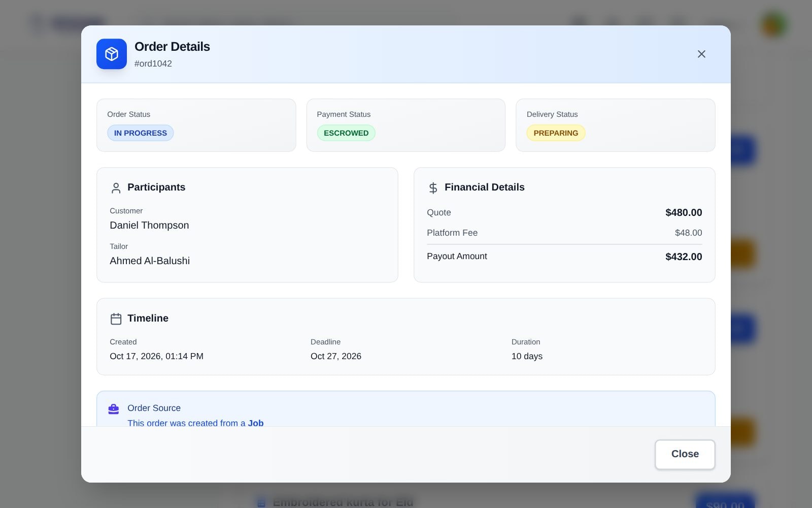Click the dollar sign Financial Details icon
Image resolution: width=812 pixels, height=508 pixels.
[433, 188]
